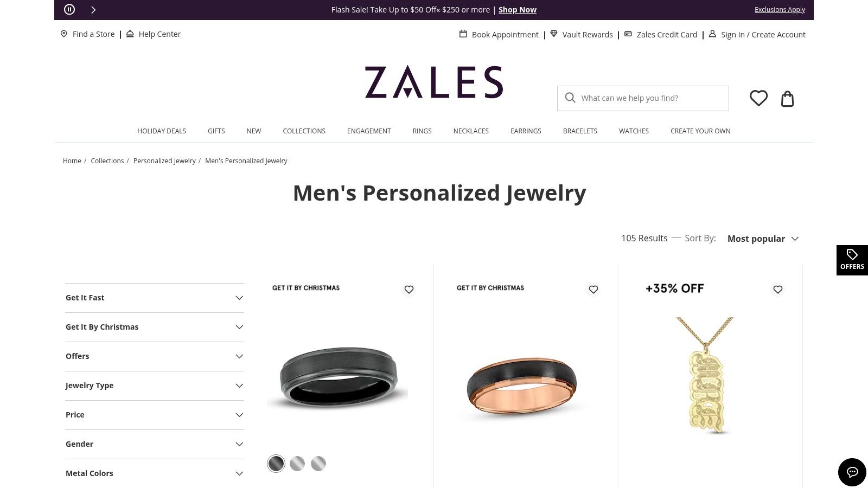The image size is (868, 488).
Task: Pause the promotional banner carousel
Action: tap(69, 9)
